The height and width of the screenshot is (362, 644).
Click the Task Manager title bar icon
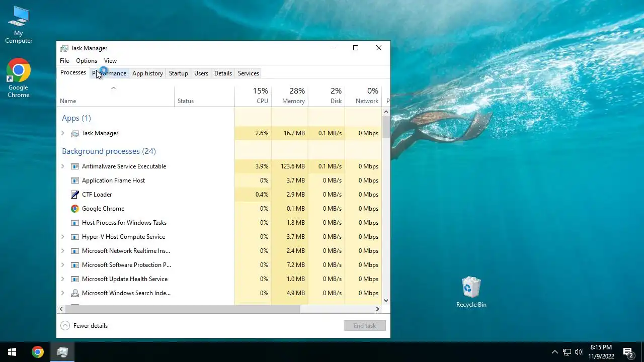[64, 48]
